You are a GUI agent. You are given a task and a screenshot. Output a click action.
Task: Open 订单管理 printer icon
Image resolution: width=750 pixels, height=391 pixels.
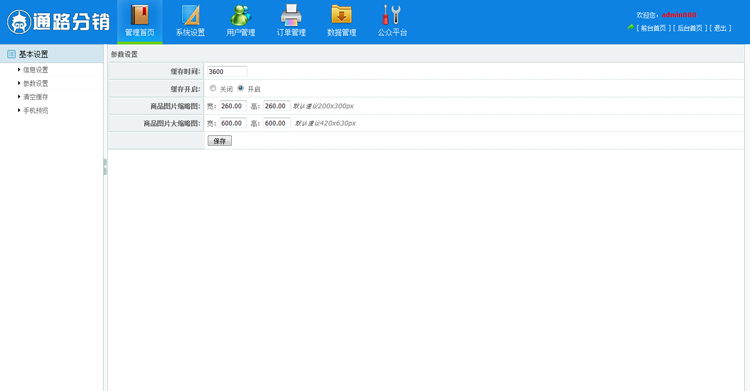291,15
